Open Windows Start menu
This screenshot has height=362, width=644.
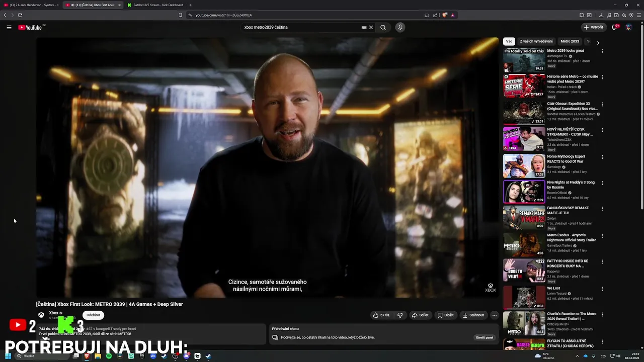(x=8, y=356)
